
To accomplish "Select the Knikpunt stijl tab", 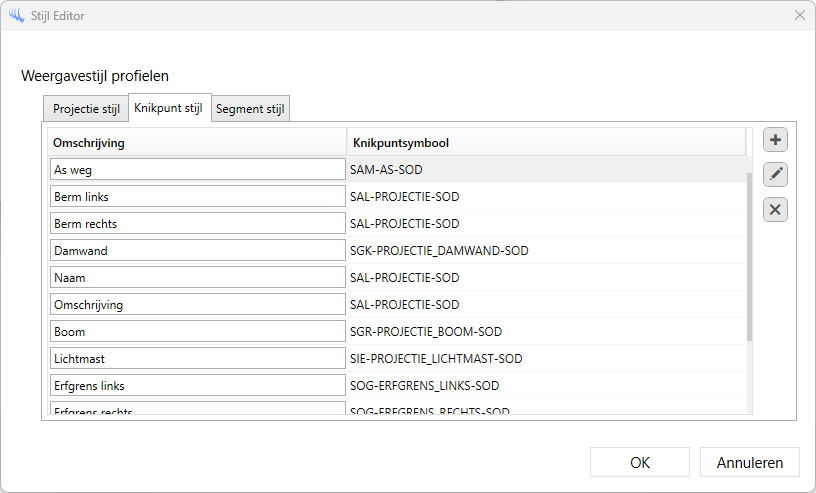I will point(168,108).
